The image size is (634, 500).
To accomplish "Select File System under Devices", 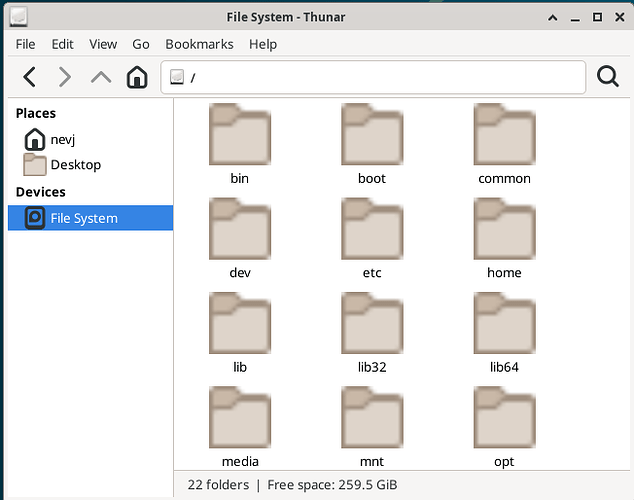I will 83,218.
